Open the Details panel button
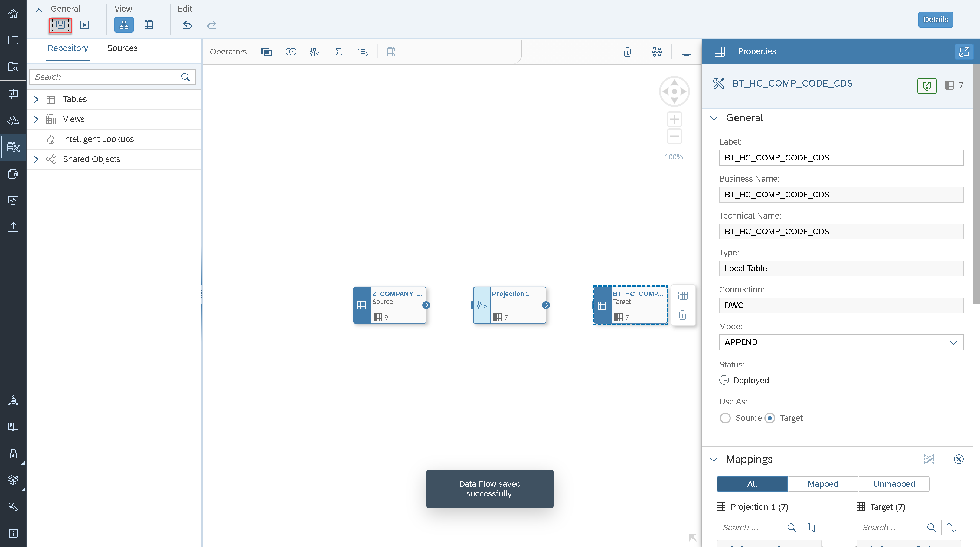The height and width of the screenshot is (547, 980). (x=936, y=19)
